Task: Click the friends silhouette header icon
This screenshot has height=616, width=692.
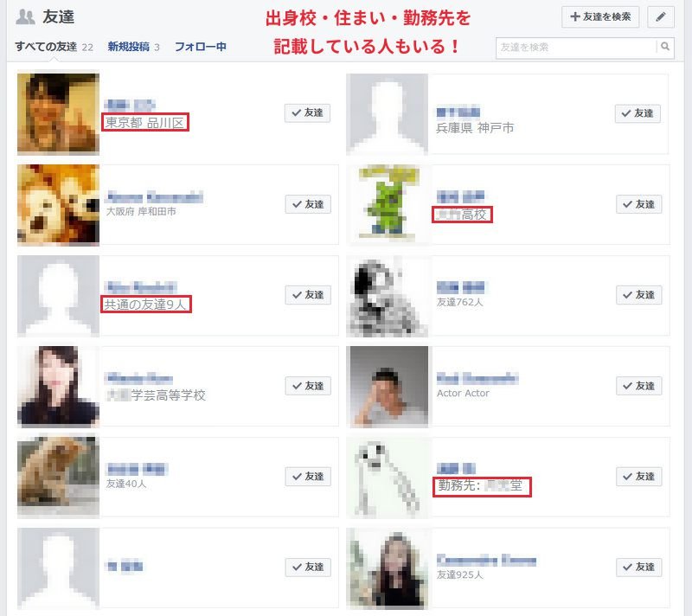Action: tap(25, 17)
